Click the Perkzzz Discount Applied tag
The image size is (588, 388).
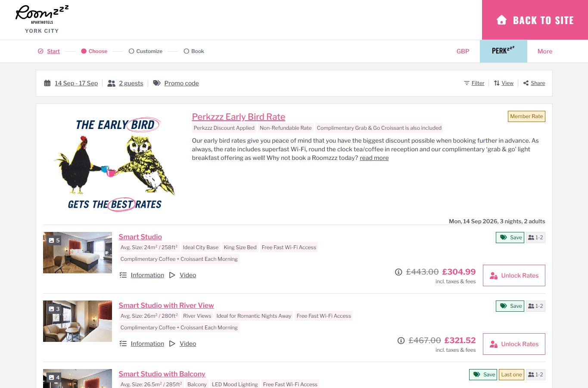(x=224, y=128)
